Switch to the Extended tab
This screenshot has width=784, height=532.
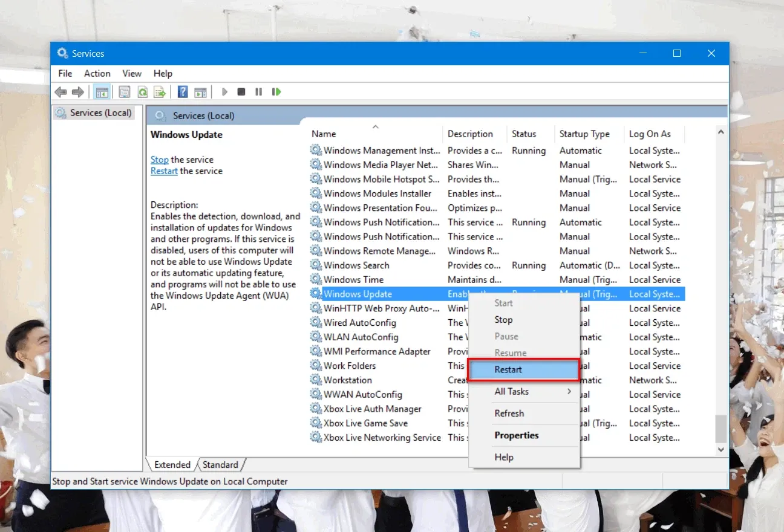click(x=172, y=465)
